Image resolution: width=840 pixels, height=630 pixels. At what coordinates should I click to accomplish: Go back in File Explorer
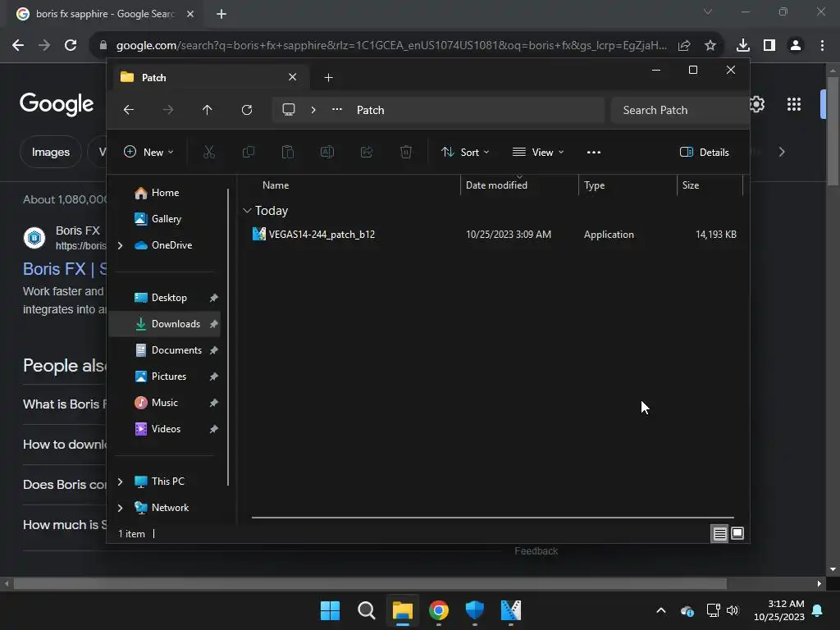(x=129, y=110)
